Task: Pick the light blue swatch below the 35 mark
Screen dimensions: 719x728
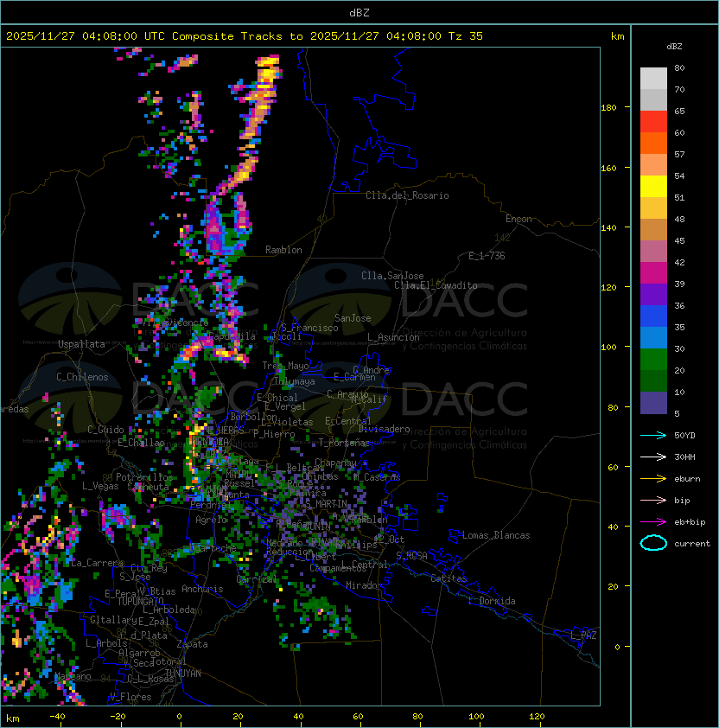Action: (x=653, y=337)
